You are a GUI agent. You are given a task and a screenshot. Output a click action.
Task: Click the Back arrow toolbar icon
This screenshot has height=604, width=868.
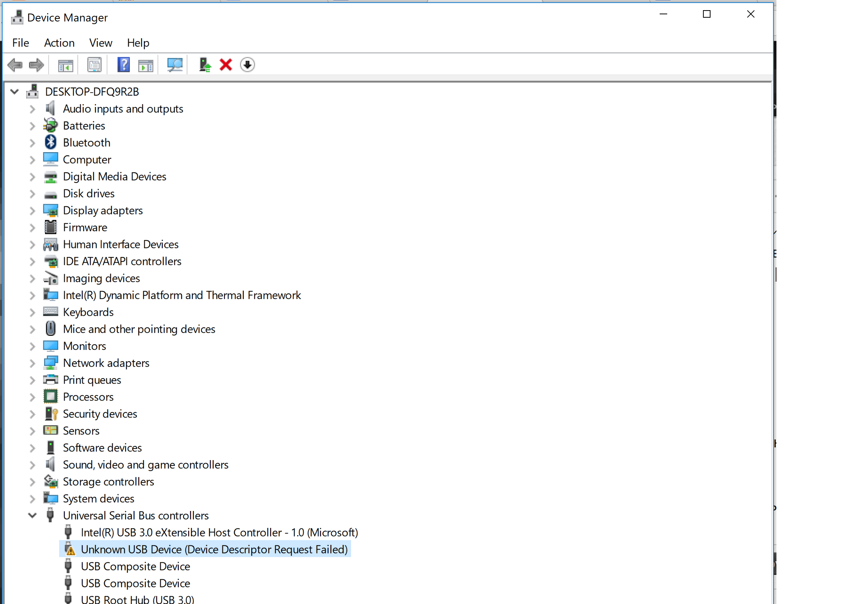(x=15, y=65)
